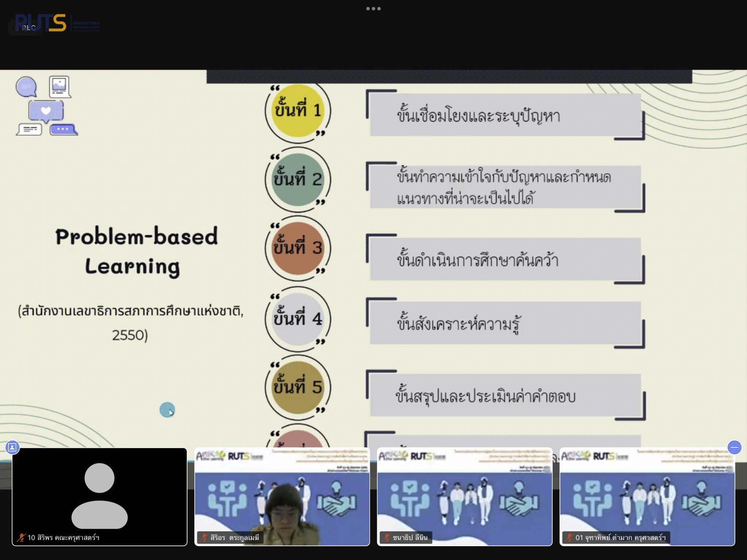Click the picture frame icon on slide
This screenshot has height=560, width=747.
[x=60, y=87]
